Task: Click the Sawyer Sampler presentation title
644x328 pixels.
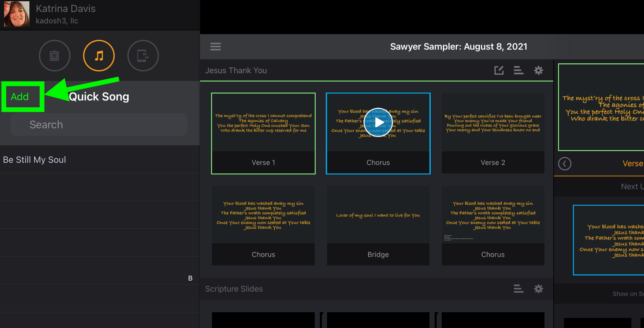Action: coord(459,46)
